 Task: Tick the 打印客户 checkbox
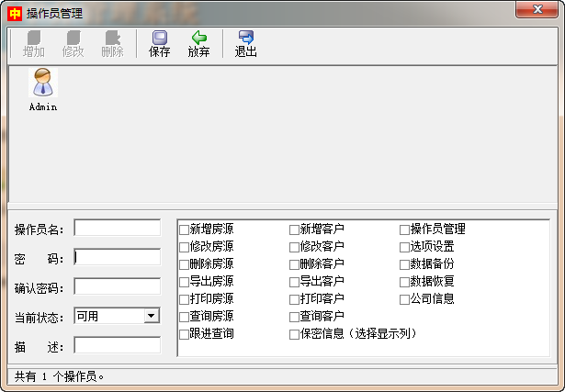294,299
